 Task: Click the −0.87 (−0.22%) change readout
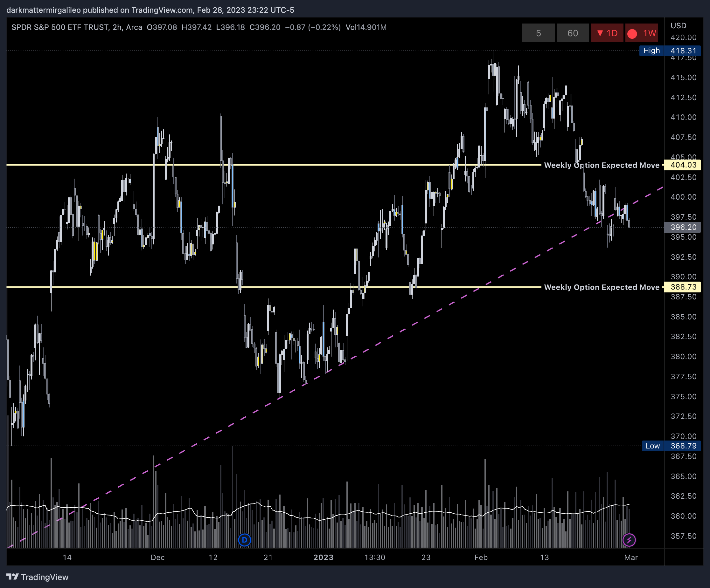[313, 27]
